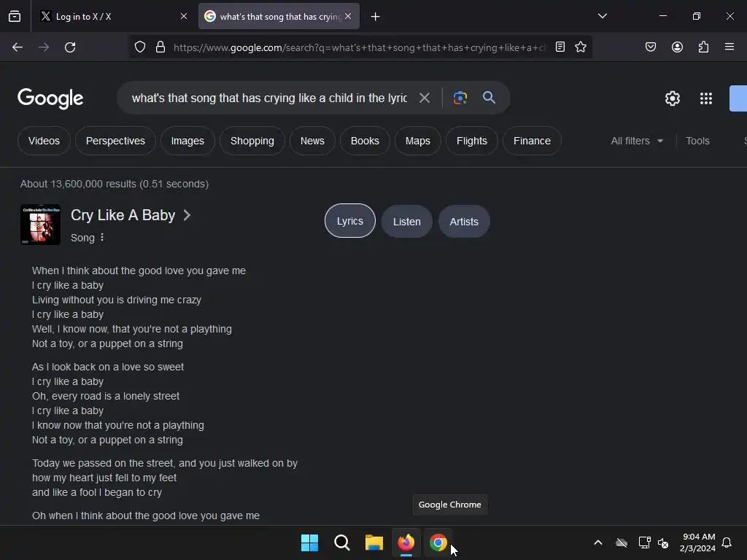Filter results by News
The image size is (747, 560).
pos(312,141)
